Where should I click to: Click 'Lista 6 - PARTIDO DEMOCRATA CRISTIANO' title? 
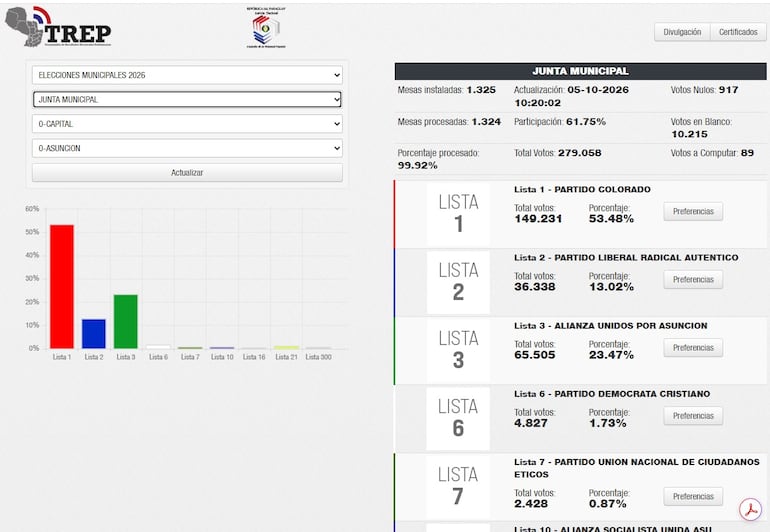pyautogui.click(x=612, y=394)
